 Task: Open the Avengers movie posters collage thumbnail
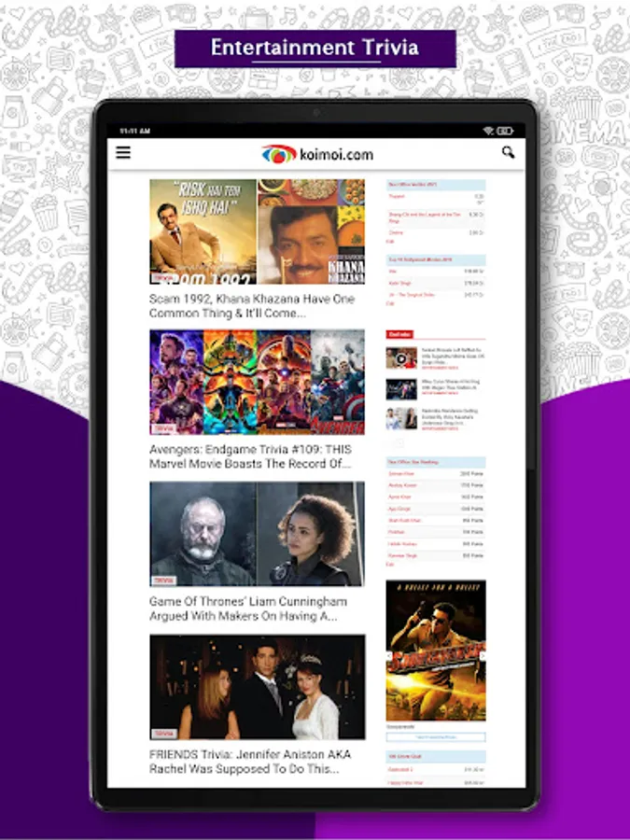click(x=258, y=382)
